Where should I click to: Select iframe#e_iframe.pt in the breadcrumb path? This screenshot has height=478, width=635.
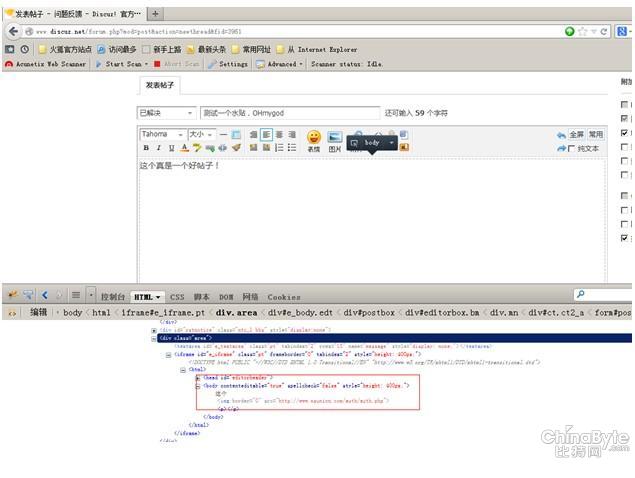point(163,313)
